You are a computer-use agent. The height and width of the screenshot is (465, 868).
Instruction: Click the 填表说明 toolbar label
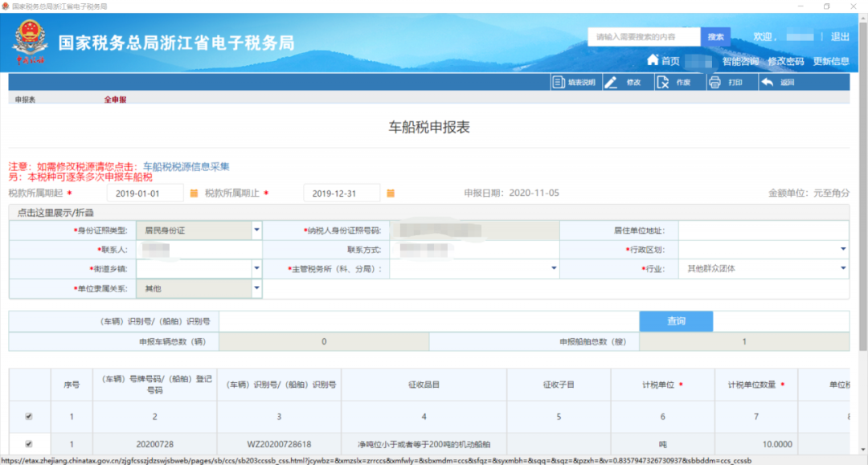coord(581,83)
